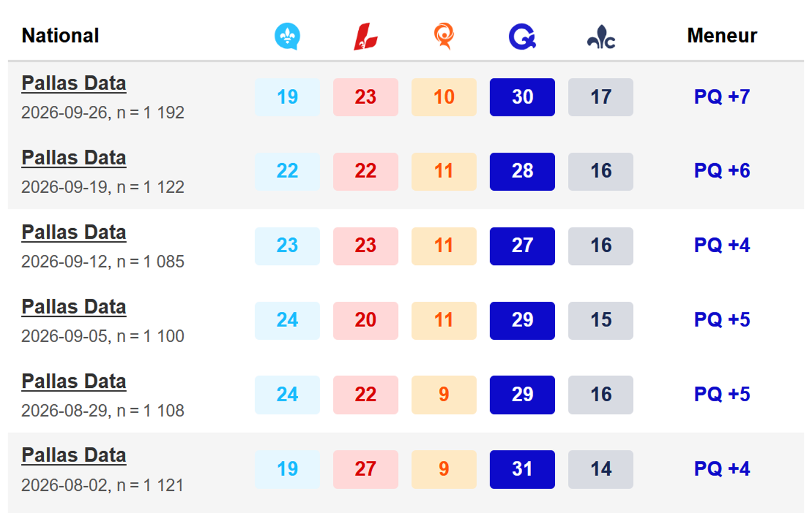Click the red Liberal 27 value box
The image size is (812, 513).
(x=366, y=469)
